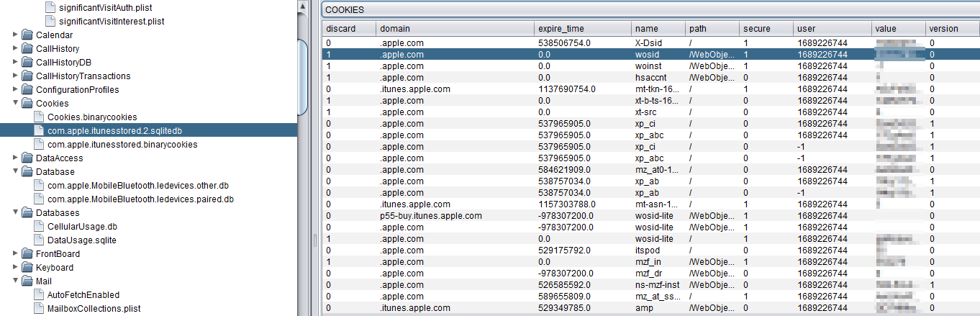Click the MailboxCollections.plist file icon
Image resolution: width=980 pixels, height=316 pixels.
39,308
